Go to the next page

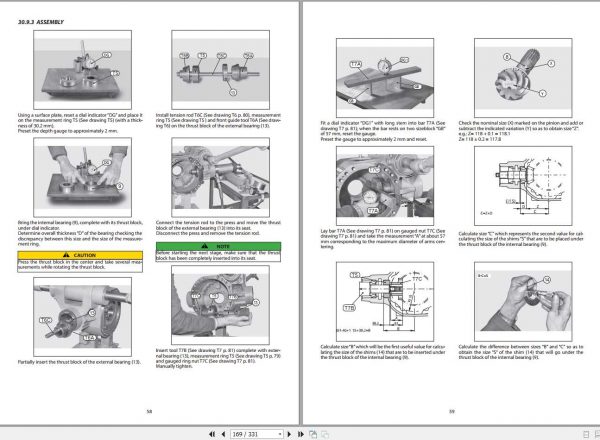[x=289, y=434]
